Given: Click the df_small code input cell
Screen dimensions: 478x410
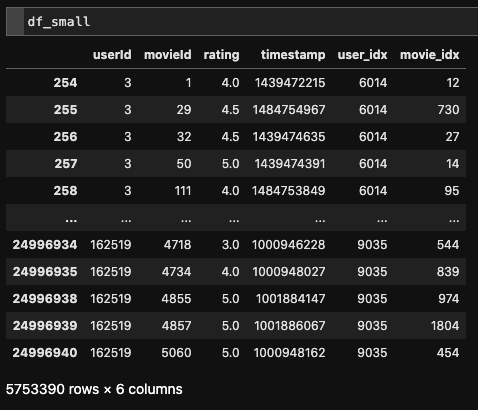Looking at the screenshot, I should (x=251, y=22).
